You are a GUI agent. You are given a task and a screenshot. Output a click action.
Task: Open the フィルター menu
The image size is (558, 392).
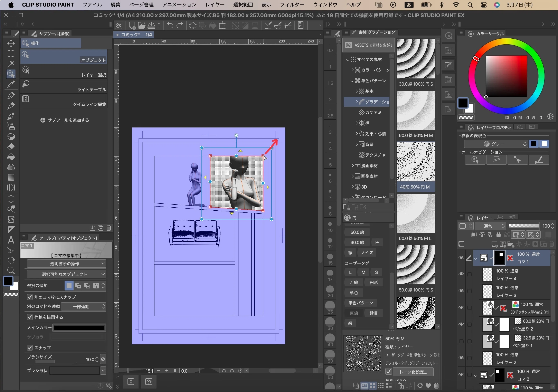pyautogui.click(x=292, y=5)
